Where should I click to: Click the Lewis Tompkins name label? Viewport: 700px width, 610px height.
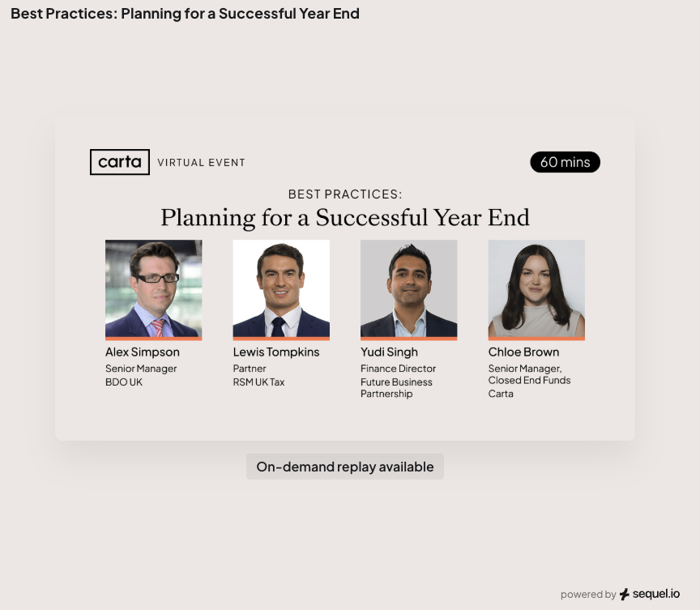click(x=276, y=352)
